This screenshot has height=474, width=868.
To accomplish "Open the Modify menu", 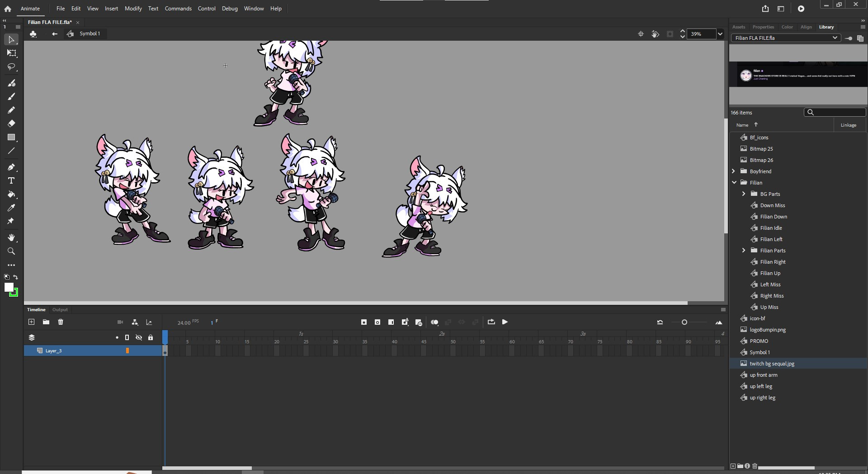I will tap(133, 8).
